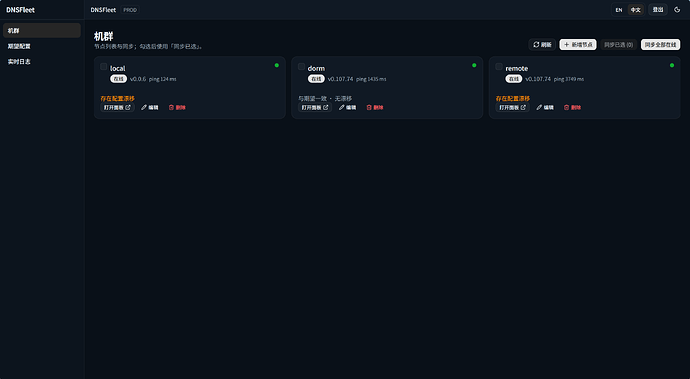Click the 同步已选 (0) button
The width and height of the screenshot is (690, 379).
pos(618,44)
